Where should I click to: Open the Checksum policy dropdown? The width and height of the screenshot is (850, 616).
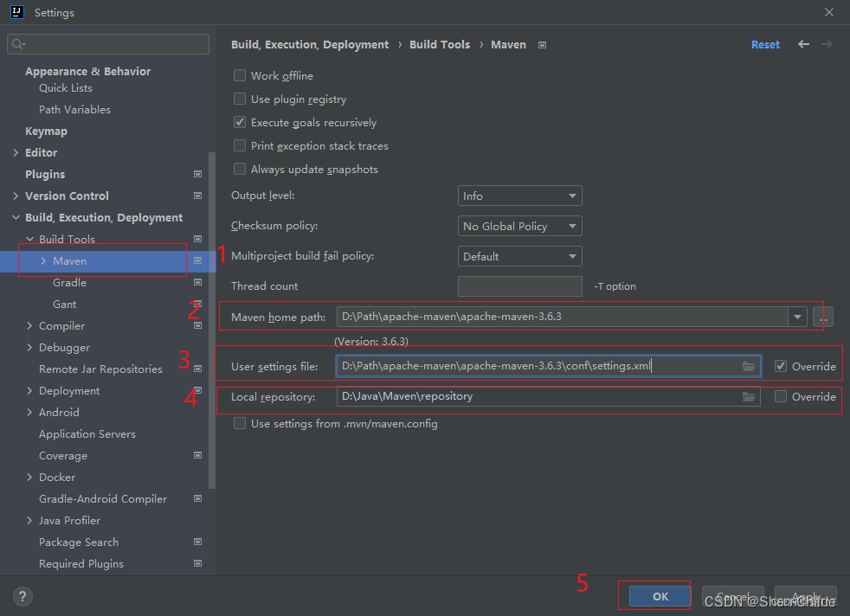520,226
